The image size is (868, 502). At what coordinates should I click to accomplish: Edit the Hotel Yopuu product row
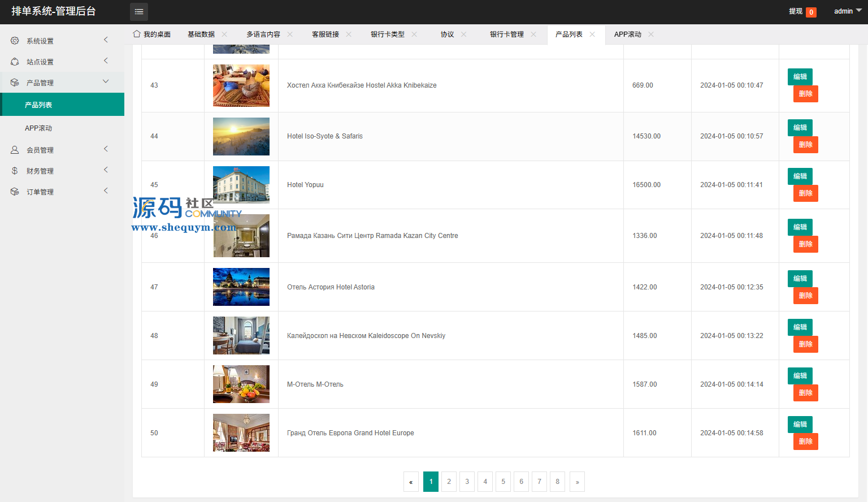pos(800,176)
